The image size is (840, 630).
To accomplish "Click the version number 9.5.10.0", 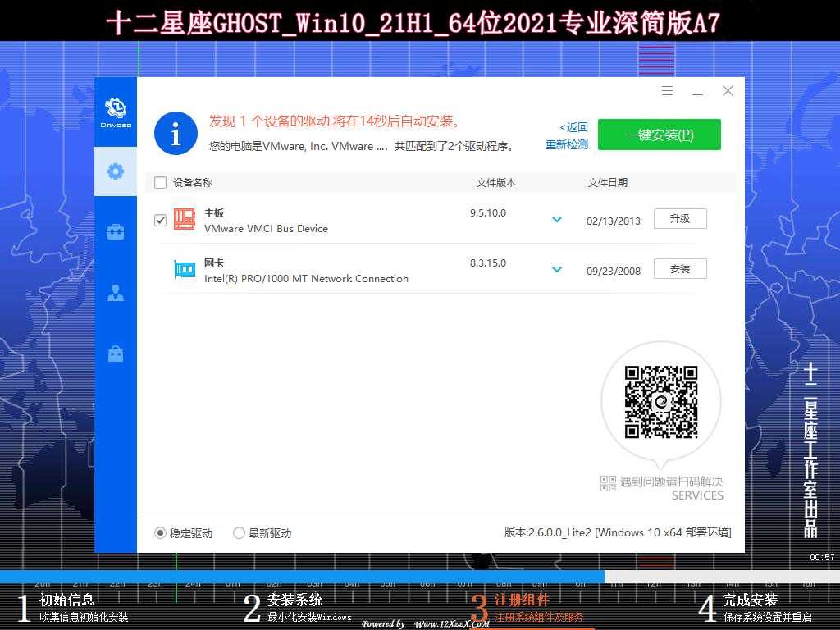I will [x=488, y=212].
